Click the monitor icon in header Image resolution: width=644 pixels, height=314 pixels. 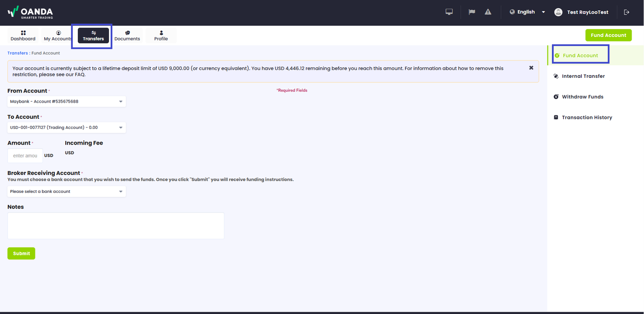[449, 12]
